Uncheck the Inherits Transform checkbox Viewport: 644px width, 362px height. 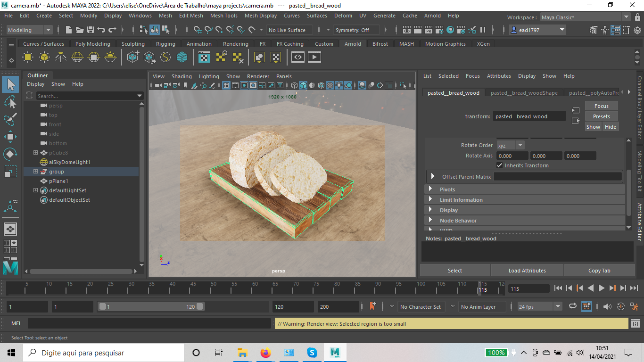click(x=499, y=165)
